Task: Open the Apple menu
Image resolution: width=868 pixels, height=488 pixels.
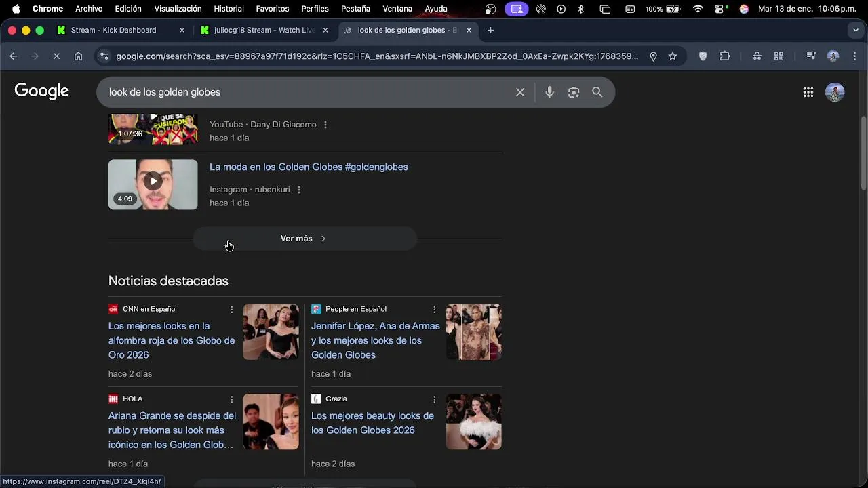Action: (x=16, y=9)
